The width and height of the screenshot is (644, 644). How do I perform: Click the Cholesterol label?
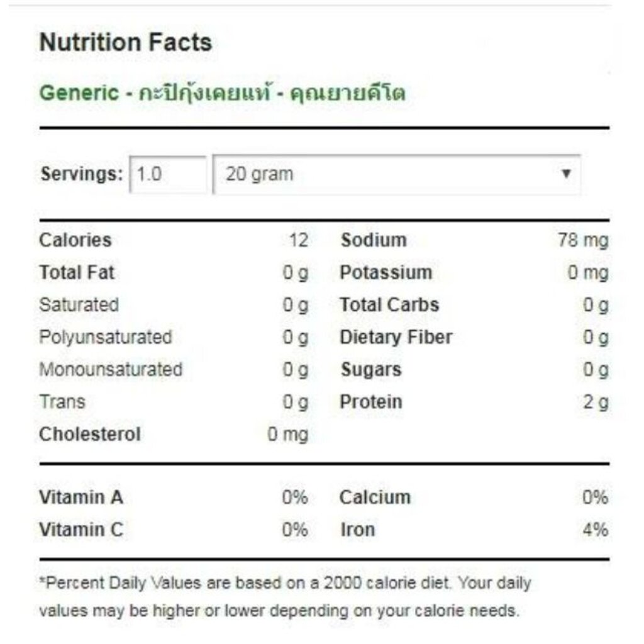point(90,435)
